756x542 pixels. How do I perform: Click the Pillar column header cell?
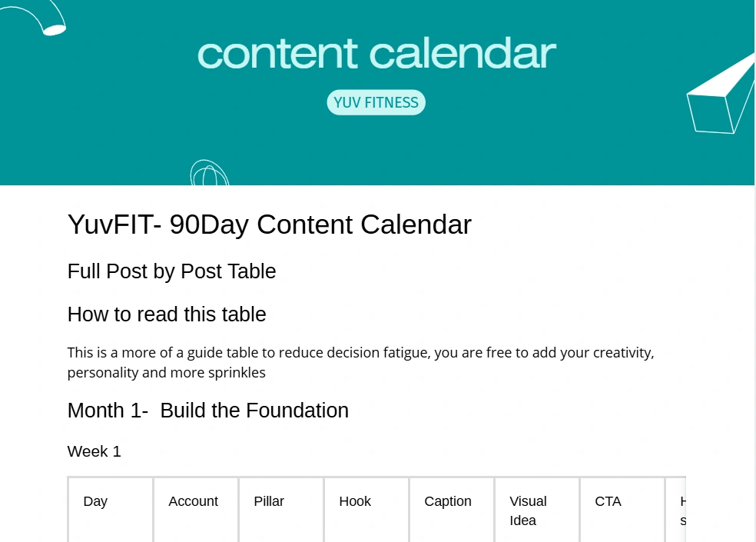(x=281, y=510)
